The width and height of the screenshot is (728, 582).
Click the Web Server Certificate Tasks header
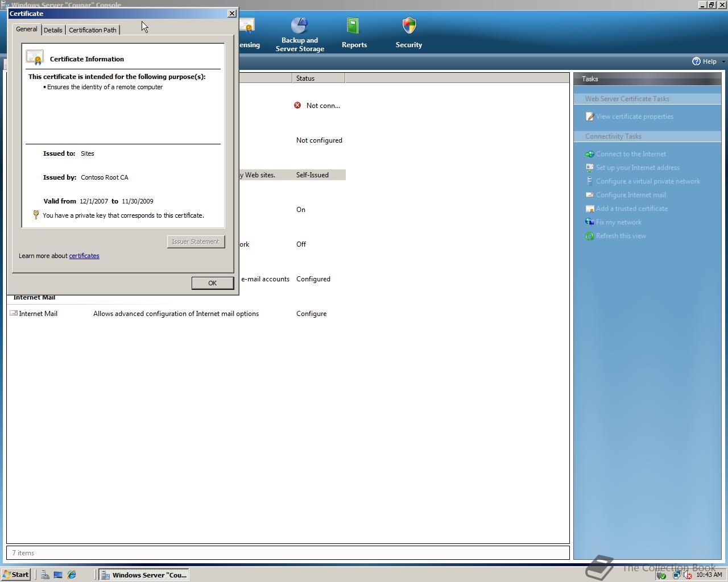[x=647, y=99]
